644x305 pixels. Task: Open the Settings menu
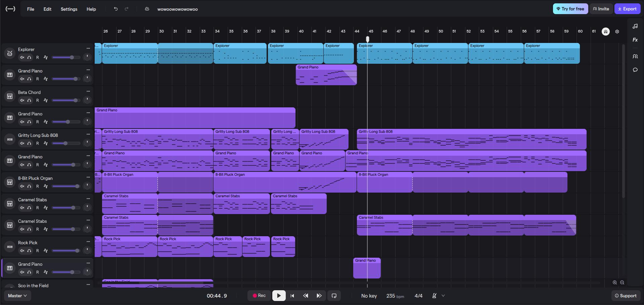pos(69,9)
